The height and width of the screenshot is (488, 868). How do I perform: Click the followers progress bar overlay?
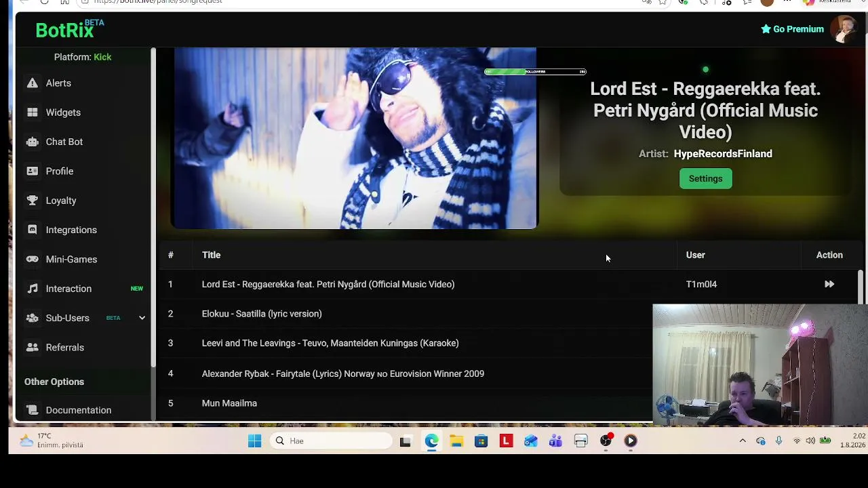[x=535, y=72]
